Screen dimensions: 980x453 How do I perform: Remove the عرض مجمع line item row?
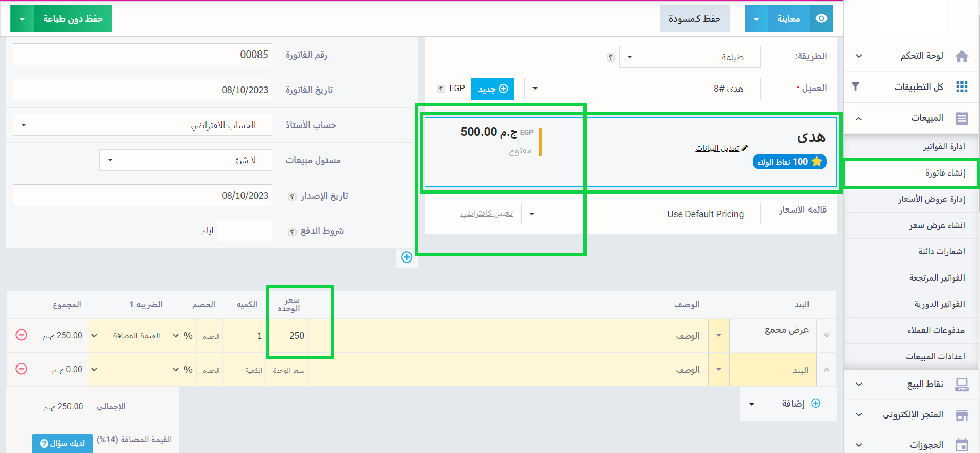point(21,335)
